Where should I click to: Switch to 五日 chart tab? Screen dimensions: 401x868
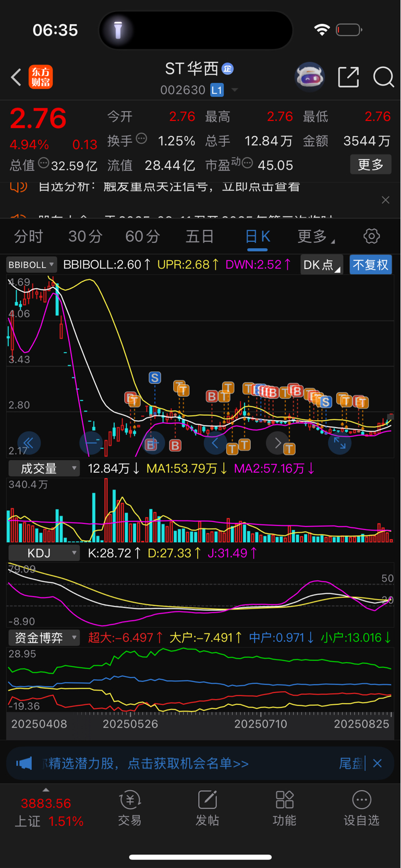(200, 236)
